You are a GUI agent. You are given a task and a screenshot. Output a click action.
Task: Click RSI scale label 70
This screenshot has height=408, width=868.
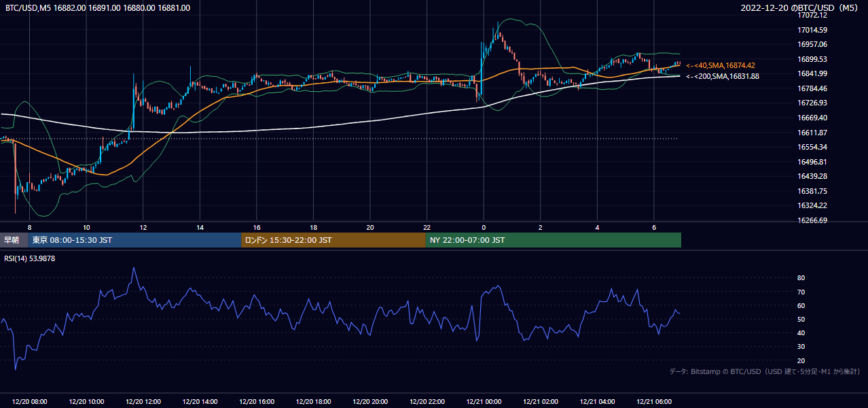click(801, 292)
